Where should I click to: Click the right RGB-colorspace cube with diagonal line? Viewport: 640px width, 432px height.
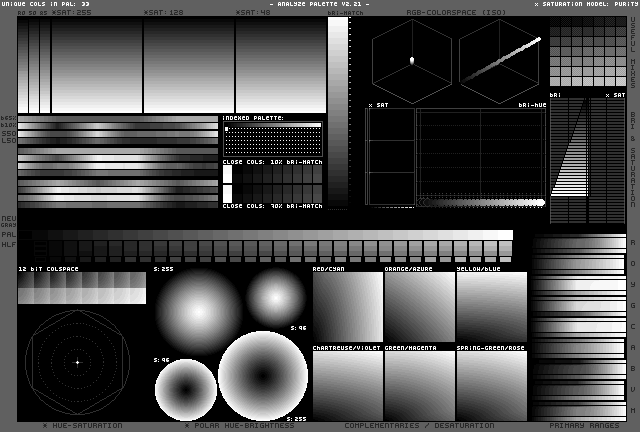click(500, 62)
